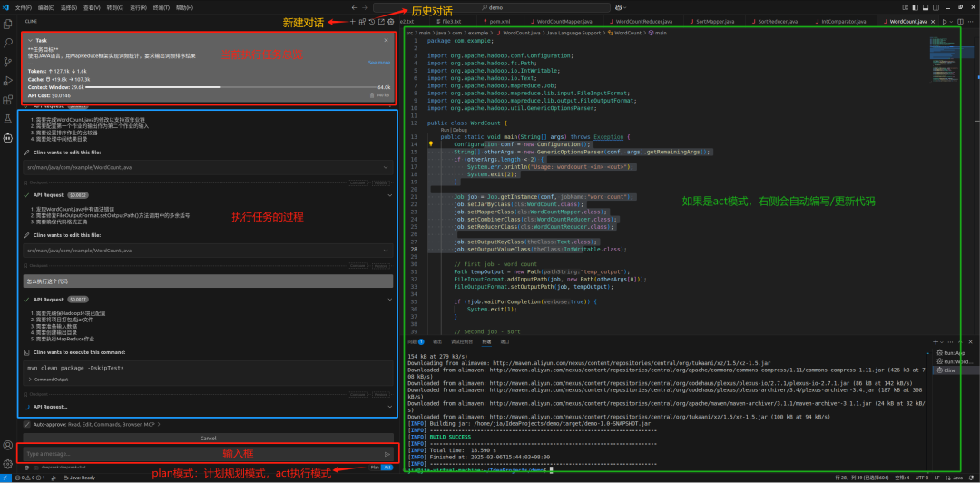Open the Cline robot icon in activity bar
This screenshot has width=980, height=483.
8,136
